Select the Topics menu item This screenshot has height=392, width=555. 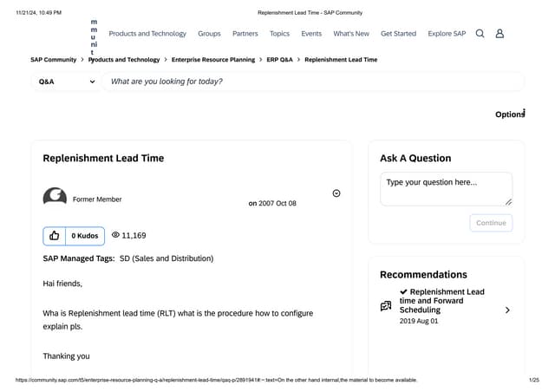279,34
